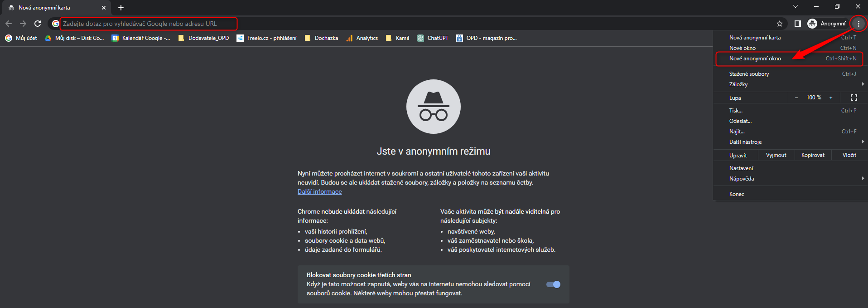Increase zoom with the plus button

pos(831,98)
